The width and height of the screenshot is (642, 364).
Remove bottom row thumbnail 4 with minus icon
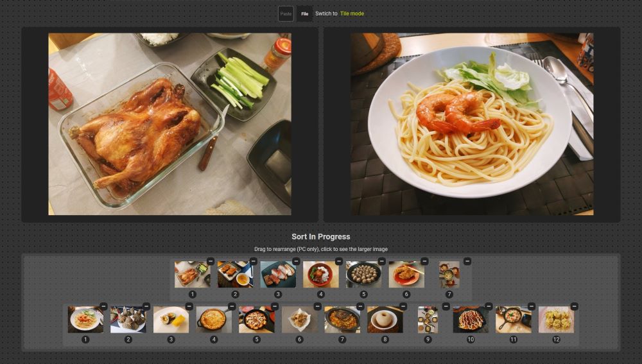coord(232,306)
